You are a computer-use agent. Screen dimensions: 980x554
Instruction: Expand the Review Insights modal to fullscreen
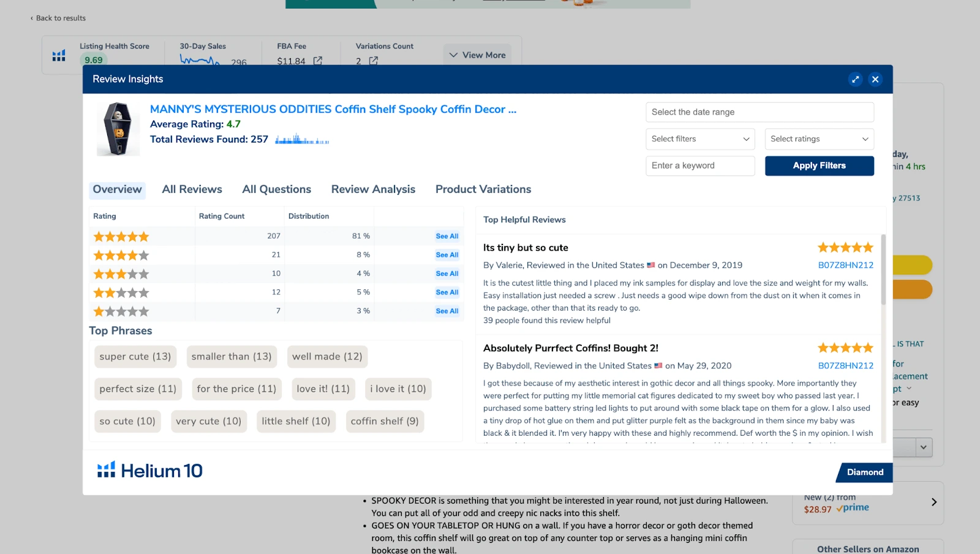coord(855,79)
